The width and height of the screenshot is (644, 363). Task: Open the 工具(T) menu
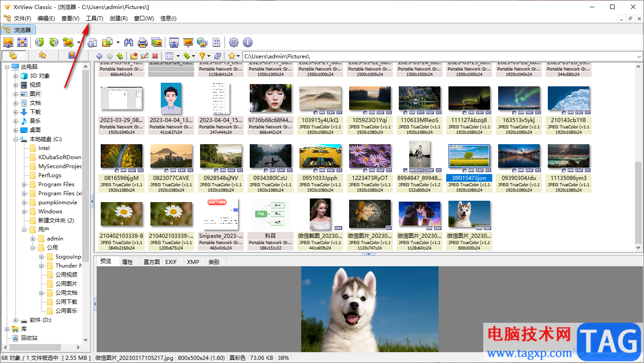pyautogui.click(x=94, y=19)
